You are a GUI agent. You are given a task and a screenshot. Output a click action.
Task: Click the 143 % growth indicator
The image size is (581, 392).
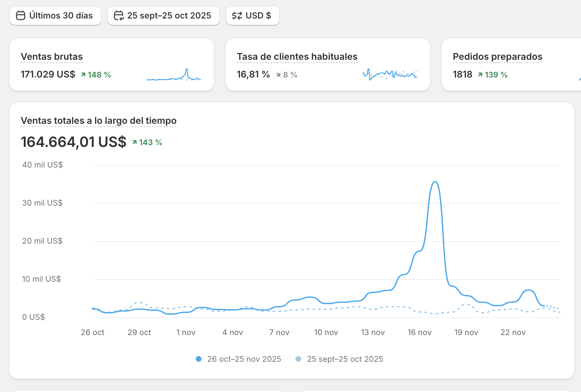[147, 142]
